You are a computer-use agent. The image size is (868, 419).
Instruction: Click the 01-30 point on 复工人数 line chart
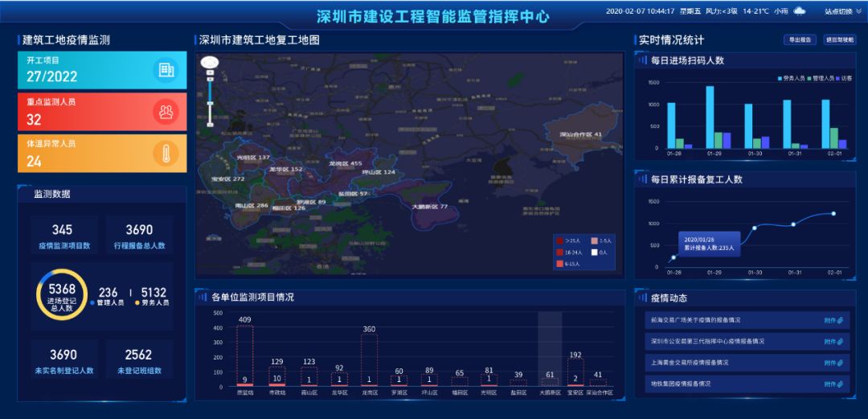[x=754, y=228]
